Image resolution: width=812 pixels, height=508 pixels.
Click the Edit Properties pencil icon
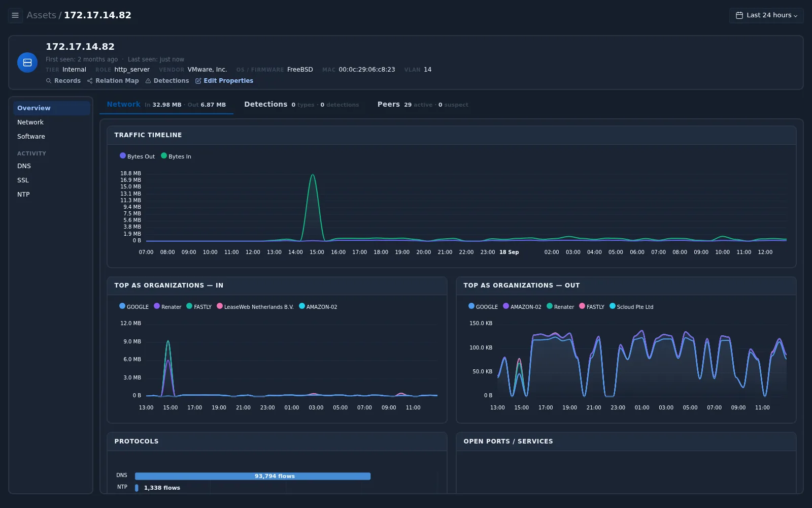pos(198,81)
